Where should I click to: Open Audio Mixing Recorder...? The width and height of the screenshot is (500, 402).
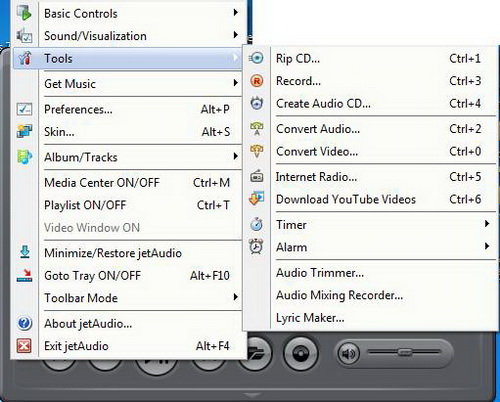(371, 295)
